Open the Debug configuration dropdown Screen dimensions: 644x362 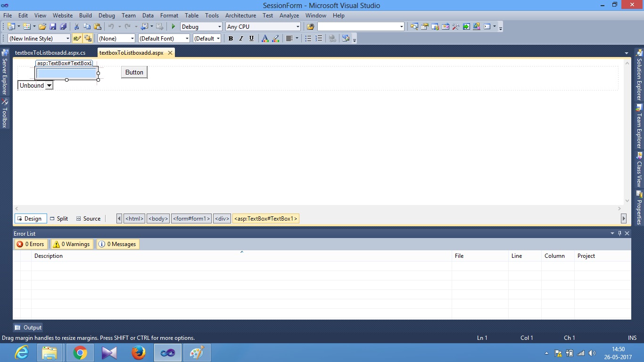point(220,26)
